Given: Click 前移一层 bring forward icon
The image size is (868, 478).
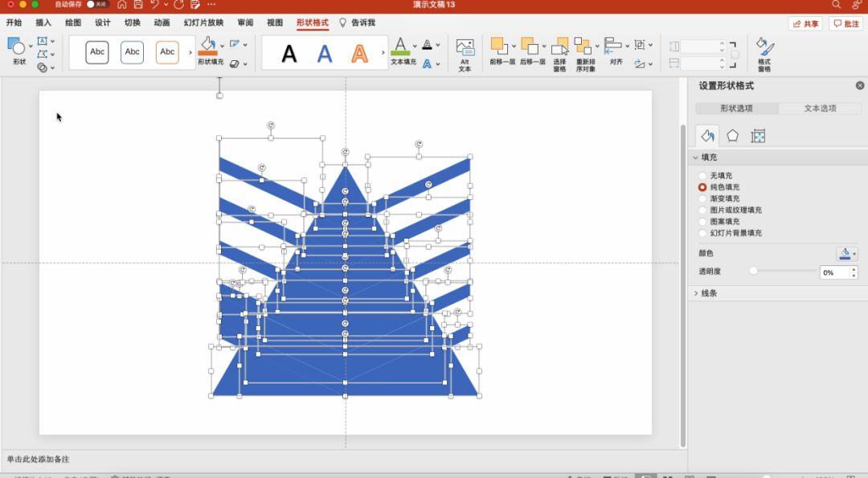Looking at the screenshot, I should coord(498,46).
